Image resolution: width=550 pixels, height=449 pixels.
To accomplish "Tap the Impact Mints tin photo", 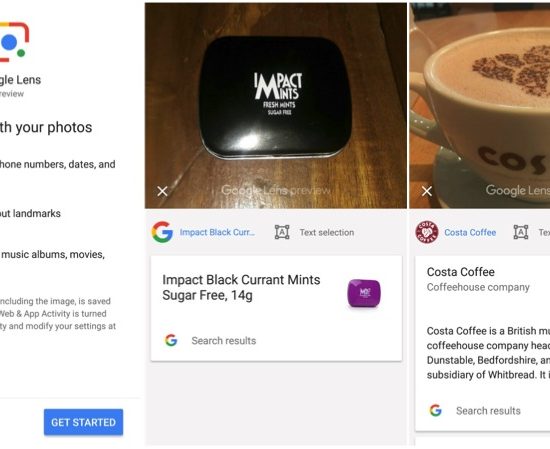I will click(276, 105).
